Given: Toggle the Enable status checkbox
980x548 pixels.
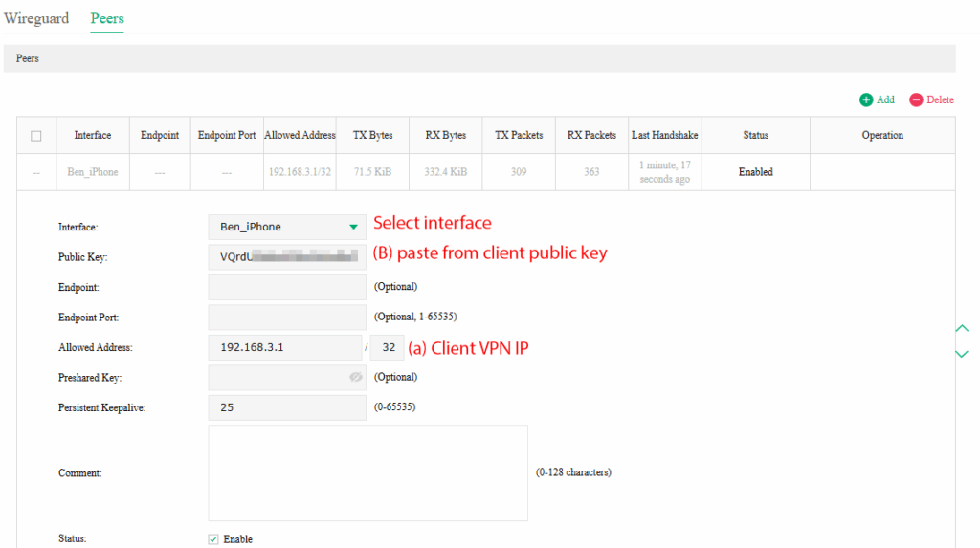Looking at the screenshot, I should (x=213, y=539).
